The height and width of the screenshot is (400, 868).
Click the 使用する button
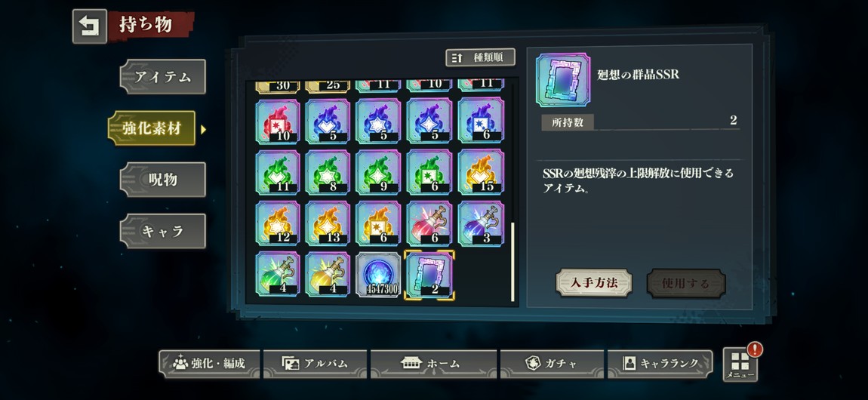click(x=686, y=283)
